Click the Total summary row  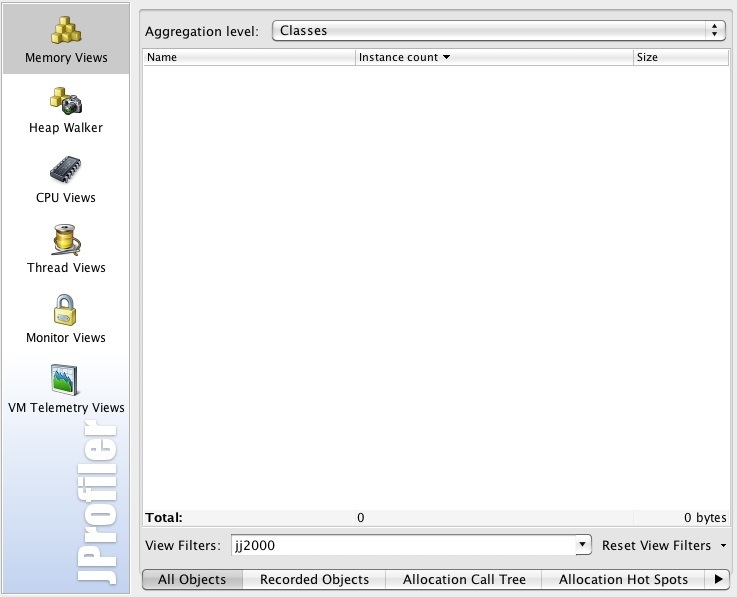click(x=436, y=518)
